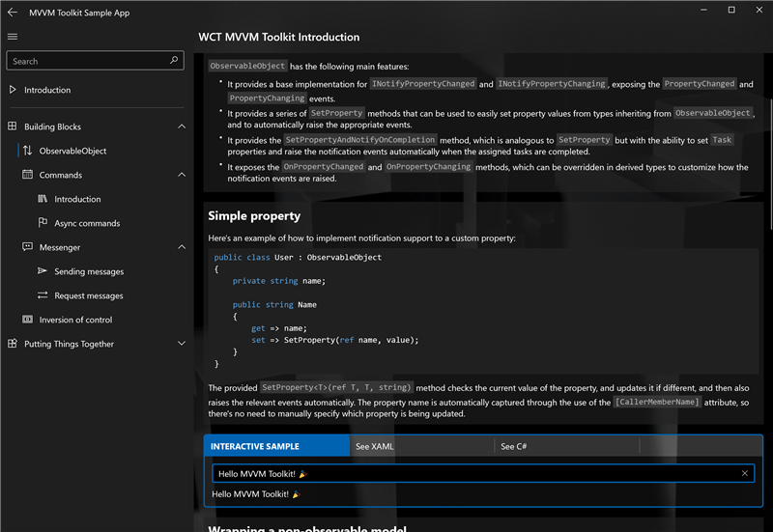This screenshot has height=532, width=773.
Task: Click the [CallerMemberName] inline code
Action: coord(657,402)
